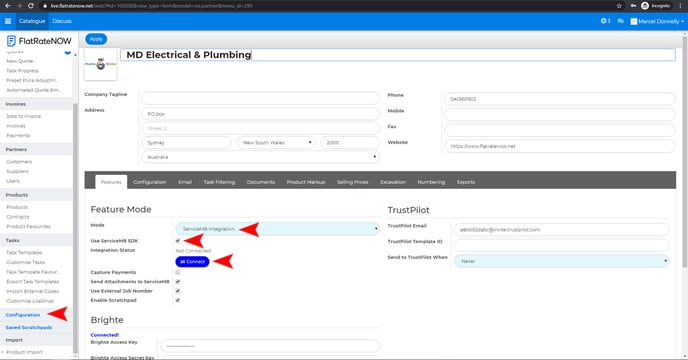Viewport: 688px width, 360px height.
Task: Open Payments in sidebar
Action: (18, 135)
